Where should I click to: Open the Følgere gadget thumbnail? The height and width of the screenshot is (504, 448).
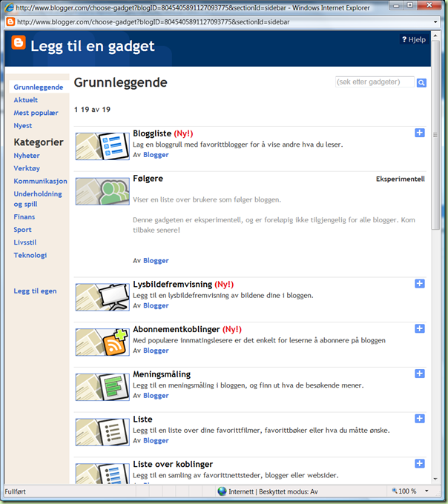tap(102, 191)
